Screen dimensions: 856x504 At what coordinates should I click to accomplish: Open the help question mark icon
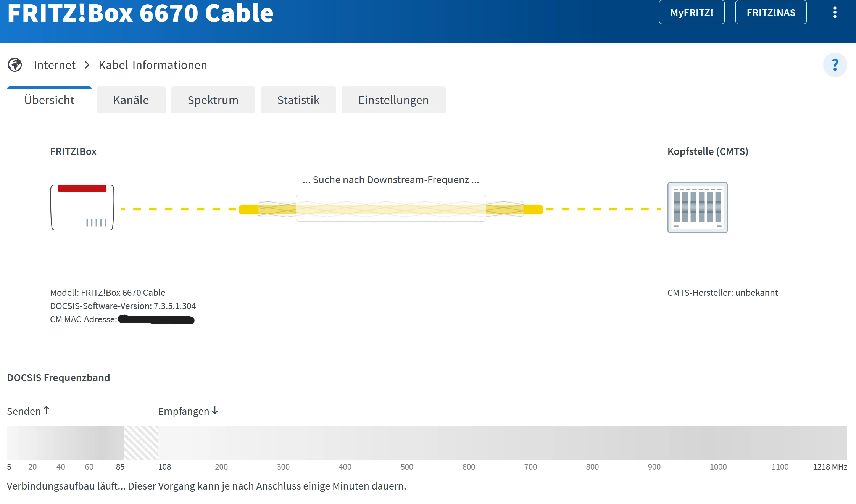[x=835, y=65]
